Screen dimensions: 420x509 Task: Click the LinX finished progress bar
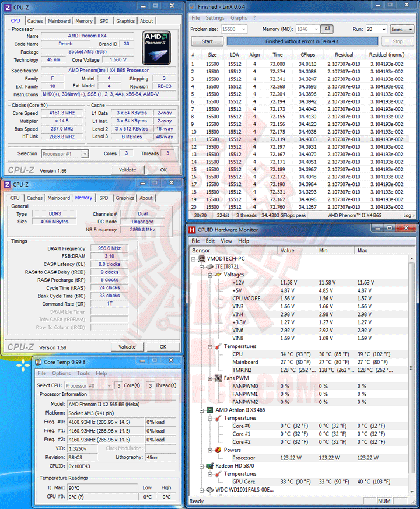click(x=302, y=41)
